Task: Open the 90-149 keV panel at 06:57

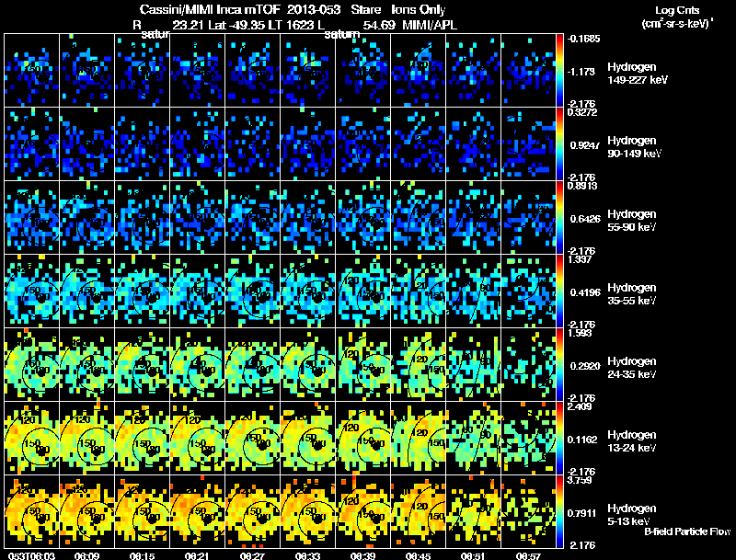Action: (x=528, y=144)
